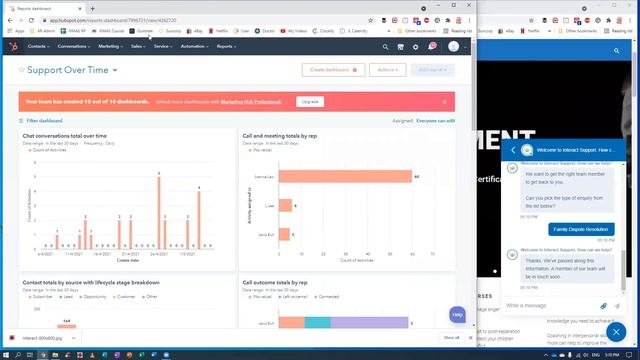Toggle the Subscriber legend entry
Viewport: 640px width, 360px height.
point(40,297)
